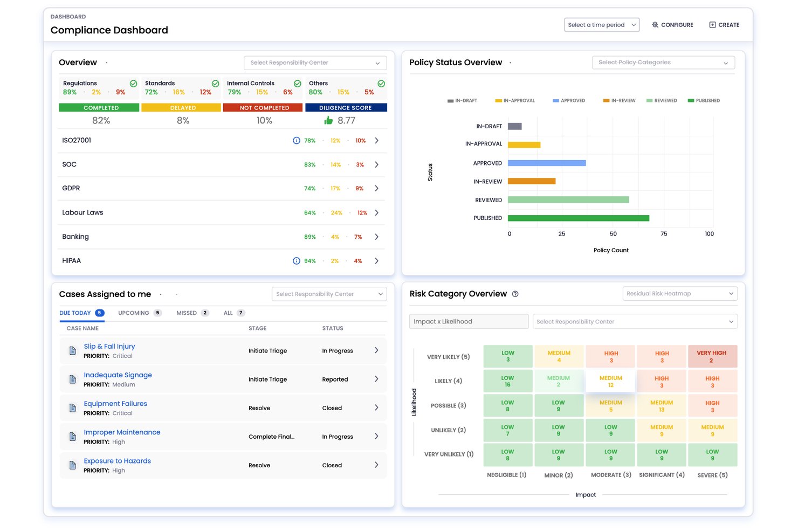Click the document icon for Exposure to Hazards
This screenshot has height=532, width=798.
[73, 465]
